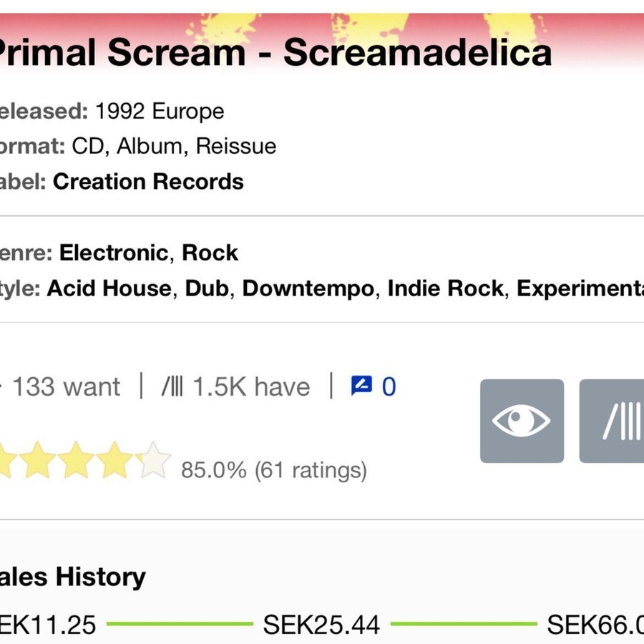644x644 pixels.
Task: Click the 1.5K have count
Action: point(251,387)
